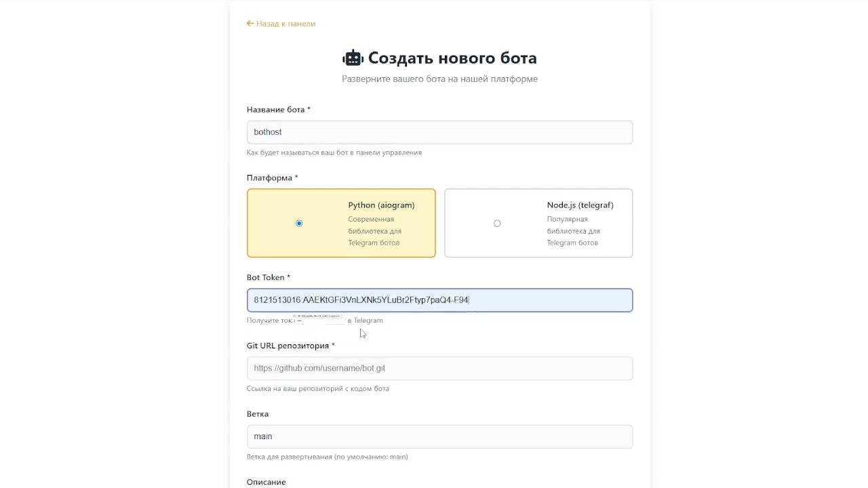This screenshot has height=488, width=868.
Task: Click the token hint text 'в Telegram'
Action: coord(366,319)
